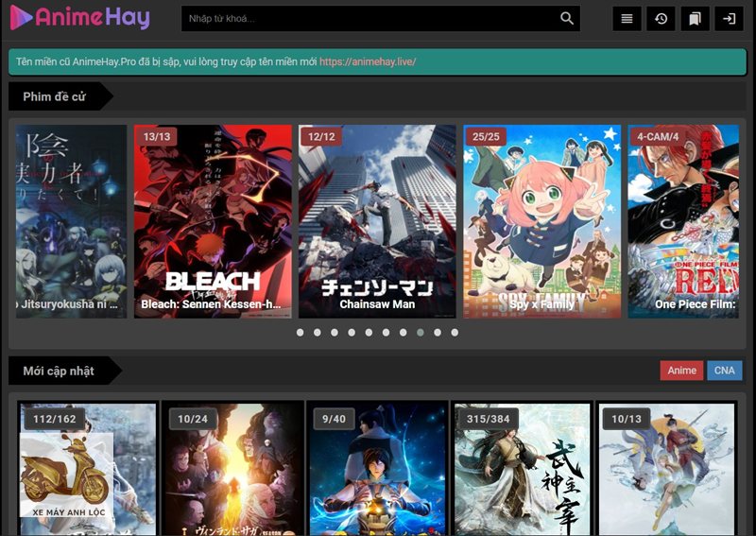Open the 315/384 episode series thumbnail

click(x=521, y=468)
